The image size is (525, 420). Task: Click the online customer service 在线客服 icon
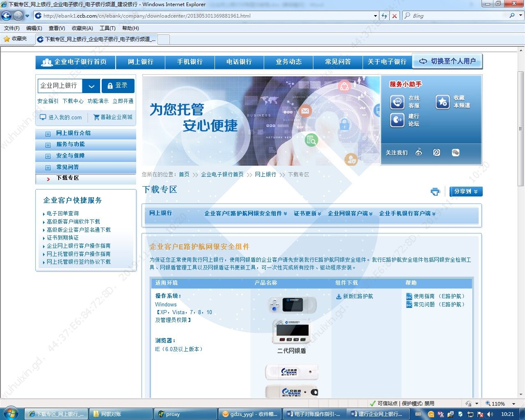(397, 102)
